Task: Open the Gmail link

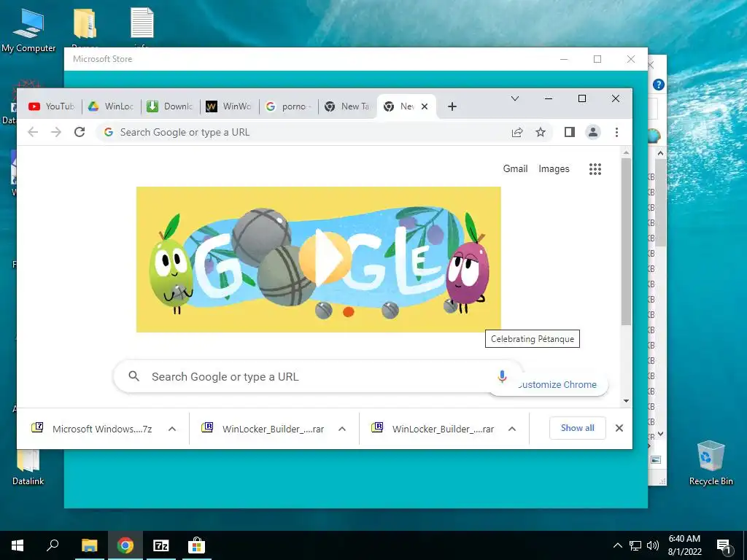Action: 516,168
